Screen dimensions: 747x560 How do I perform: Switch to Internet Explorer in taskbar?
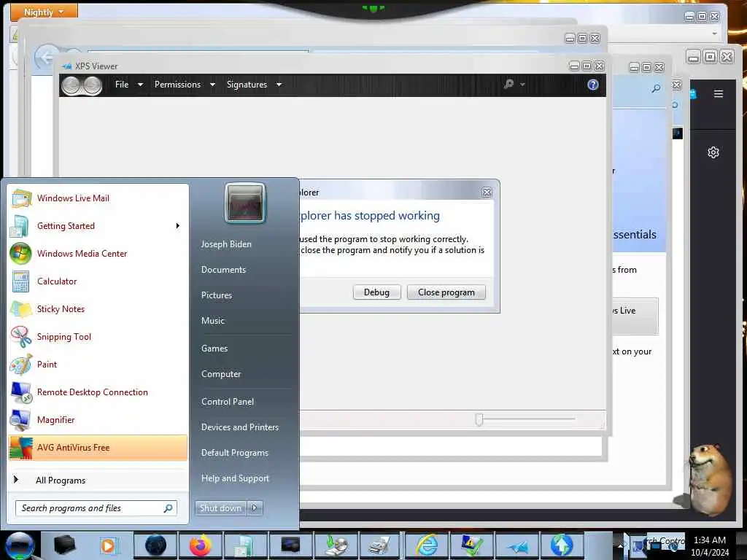point(427,545)
